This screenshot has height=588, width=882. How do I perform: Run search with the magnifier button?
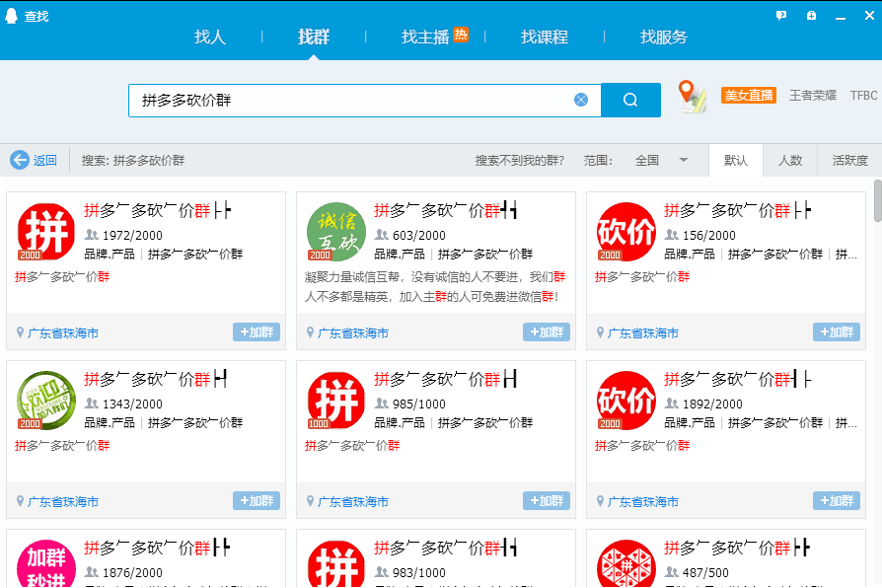pyautogui.click(x=630, y=101)
